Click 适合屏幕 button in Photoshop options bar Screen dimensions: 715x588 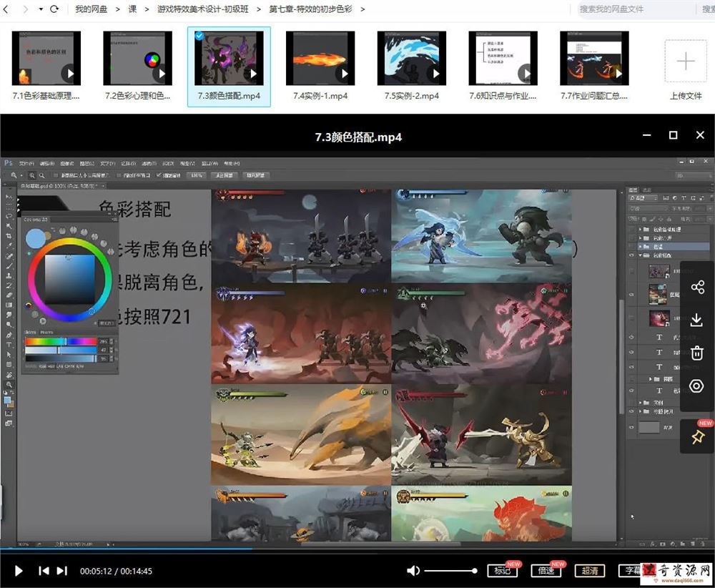click(224, 175)
